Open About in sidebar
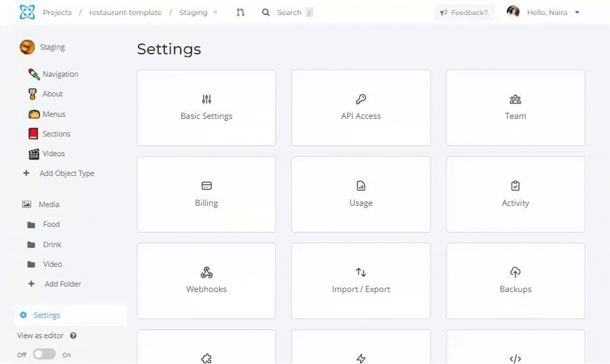Screen dimensions: 610x364 click(x=52, y=94)
